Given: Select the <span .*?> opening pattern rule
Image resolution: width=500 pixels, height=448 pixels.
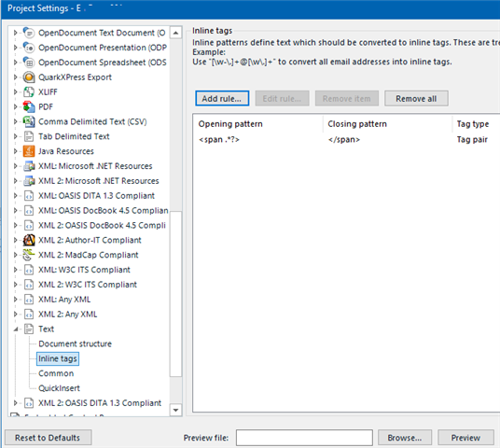Looking at the screenshot, I should coord(218,139).
